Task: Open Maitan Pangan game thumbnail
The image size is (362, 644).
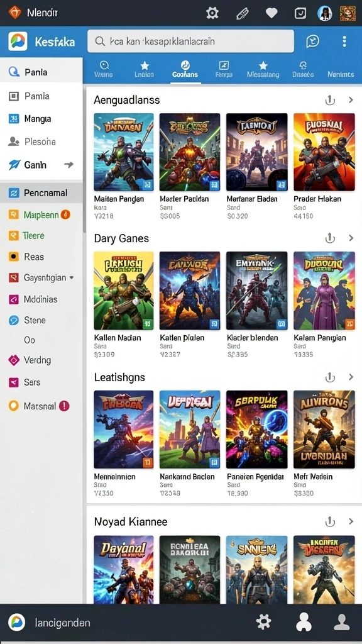Action: (124, 152)
